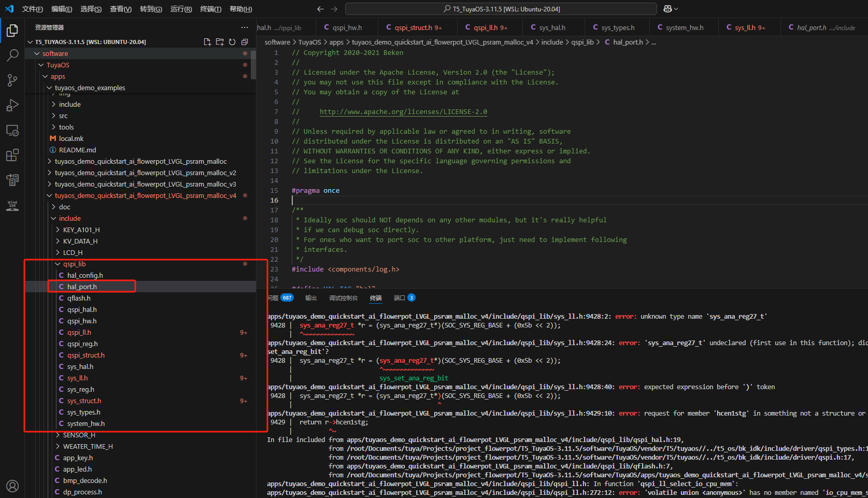Switch to the qspi_ll.h editor tab
Screen dimensions: 868x498
(489, 27)
